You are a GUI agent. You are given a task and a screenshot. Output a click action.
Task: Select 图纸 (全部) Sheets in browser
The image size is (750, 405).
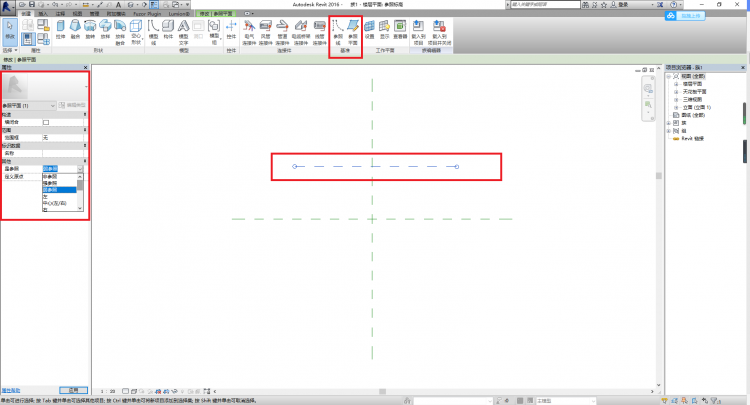pos(693,115)
